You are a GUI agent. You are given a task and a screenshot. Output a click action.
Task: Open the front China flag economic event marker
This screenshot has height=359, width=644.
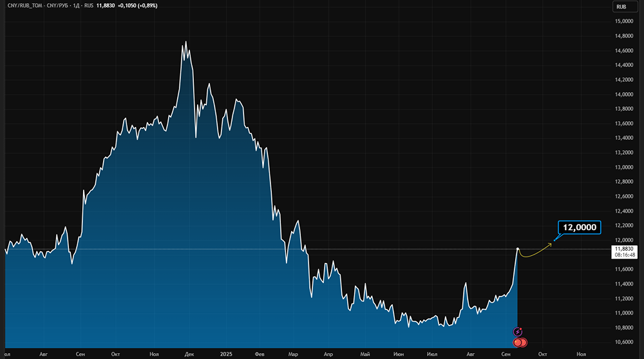pyautogui.click(x=518, y=342)
